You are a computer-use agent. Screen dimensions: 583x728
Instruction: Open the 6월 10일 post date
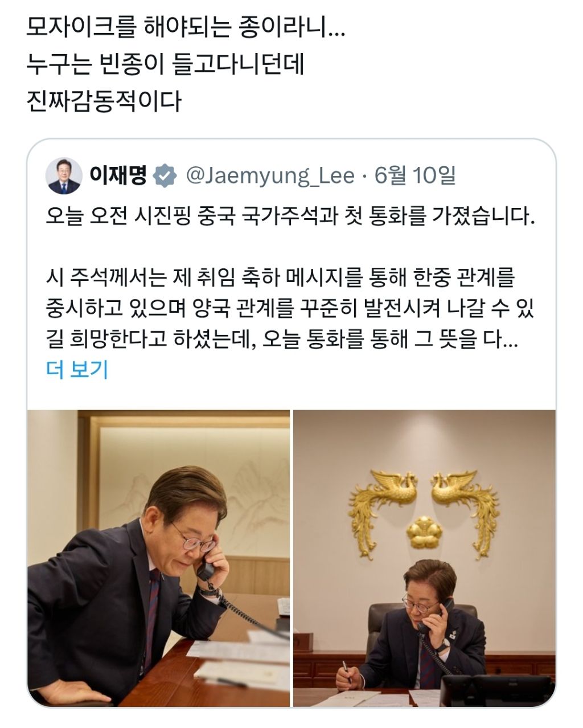pyautogui.click(x=415, y=175)
